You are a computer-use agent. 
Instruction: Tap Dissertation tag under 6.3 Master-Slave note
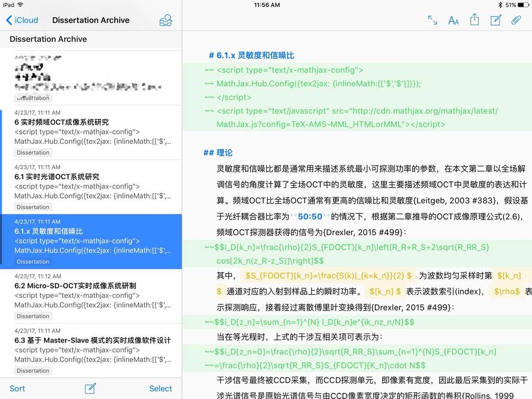click(x=33, y=371)
